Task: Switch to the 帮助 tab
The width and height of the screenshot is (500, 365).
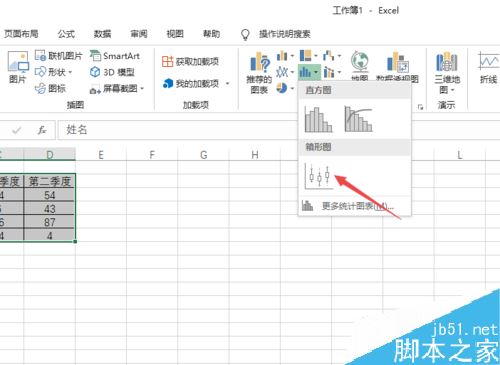Action: pos(211,34)
